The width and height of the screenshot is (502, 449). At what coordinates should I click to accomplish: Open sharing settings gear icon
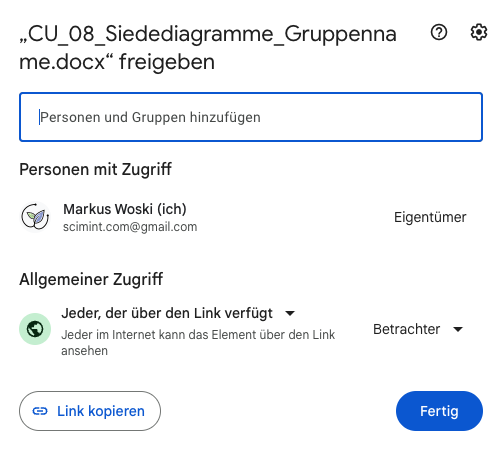pos(479,32)
